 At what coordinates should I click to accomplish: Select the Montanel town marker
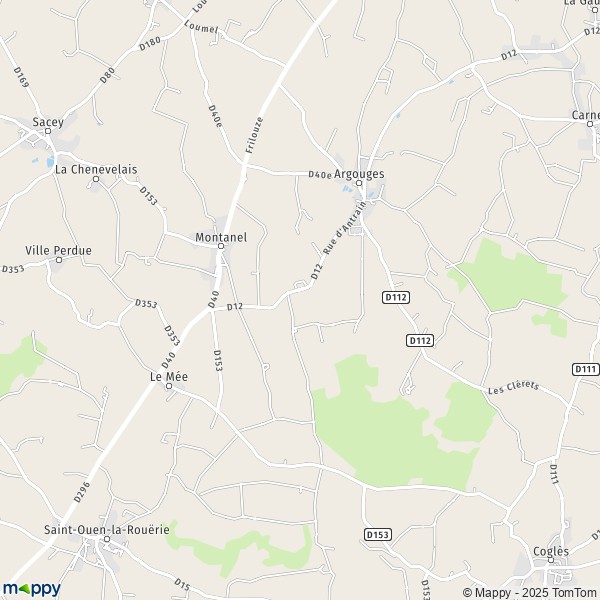221,246
